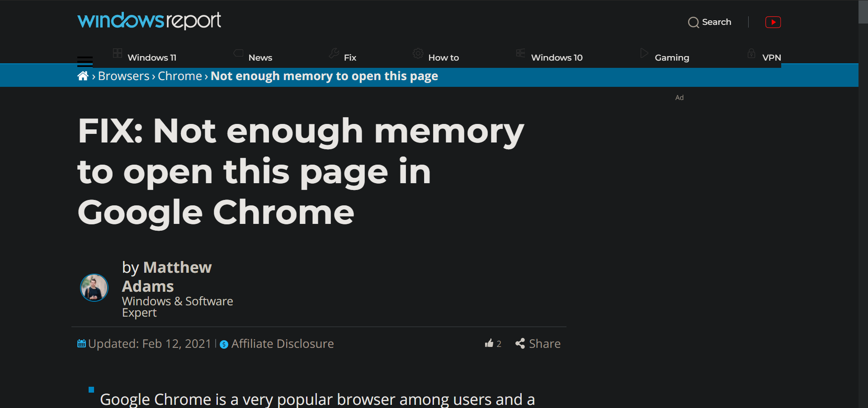Click the like count number 2
The image size is (868, 408).
click(x=499, y=344)
